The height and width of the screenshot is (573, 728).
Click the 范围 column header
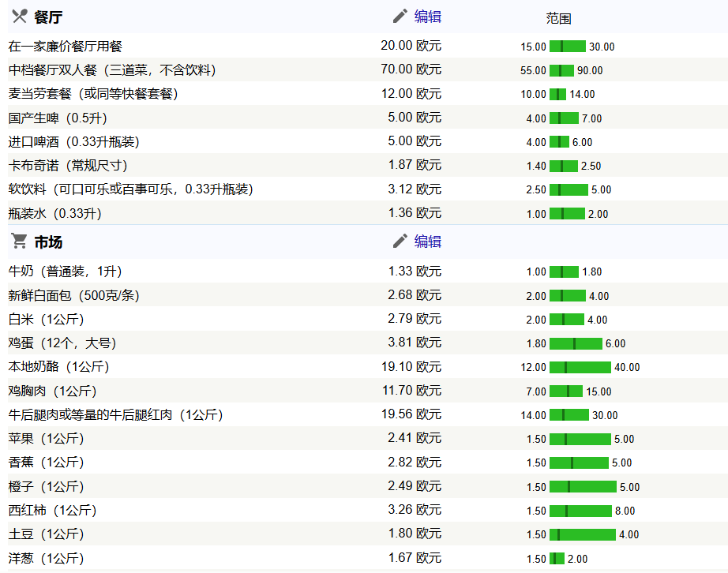click(558, 18)
